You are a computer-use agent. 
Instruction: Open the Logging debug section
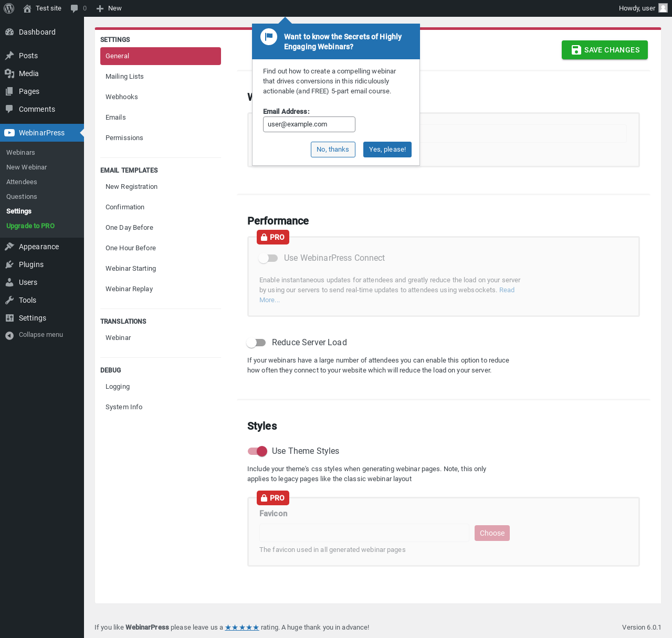[161, 387]
